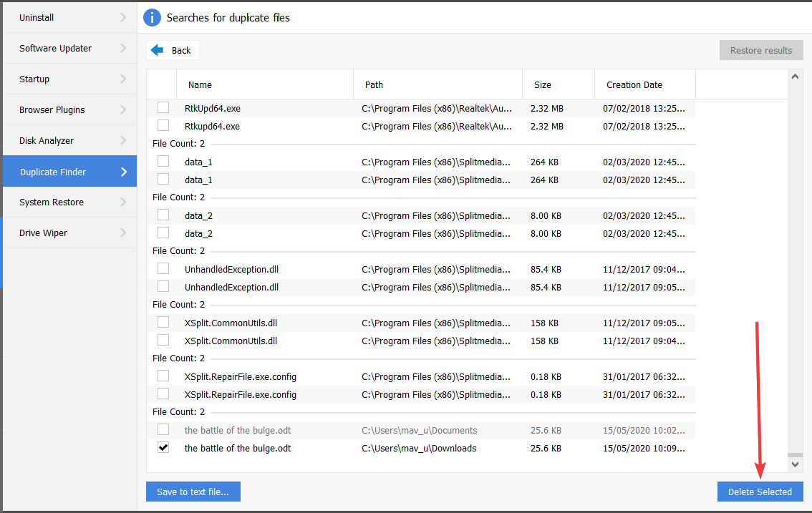Sort by Creation Date column header
The height and width of the screenshot is (513, 812).
point(645,84)
